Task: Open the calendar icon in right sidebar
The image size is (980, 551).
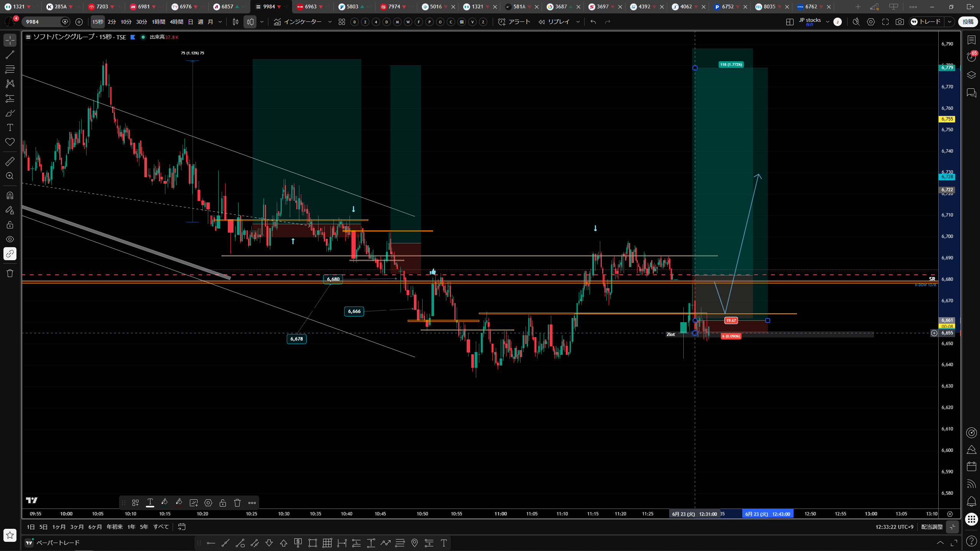Action: pos(971,466)
